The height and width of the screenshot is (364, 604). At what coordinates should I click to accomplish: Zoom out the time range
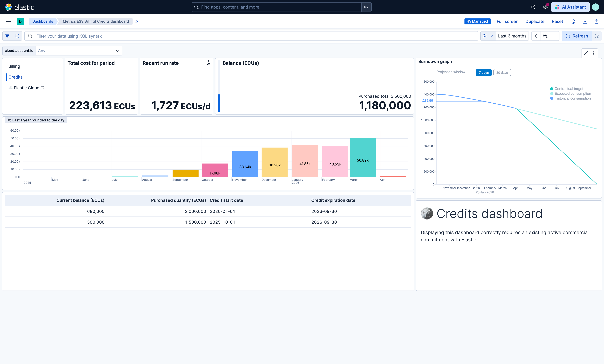tap(545, 36)
